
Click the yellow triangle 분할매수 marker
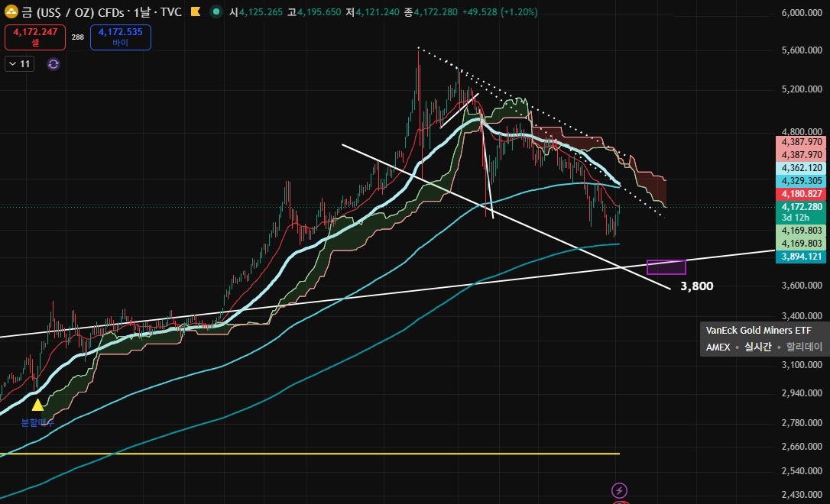[x=37, y=405]
